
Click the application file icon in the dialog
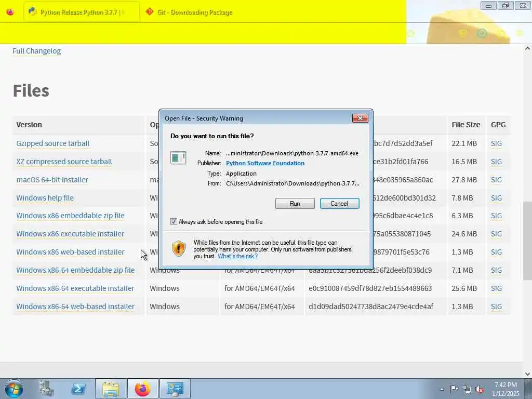178,158
